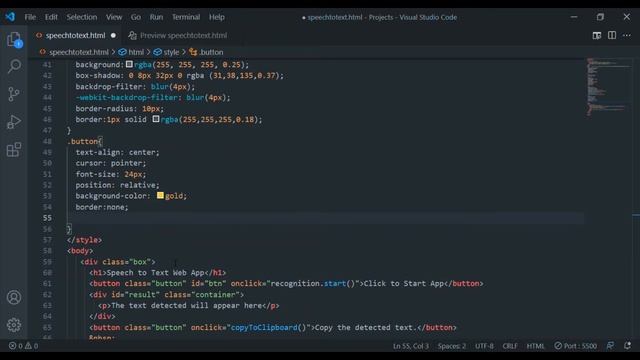Click 'copyToClipboard' on line 65

pyautogui.click(x=264, y=327)
